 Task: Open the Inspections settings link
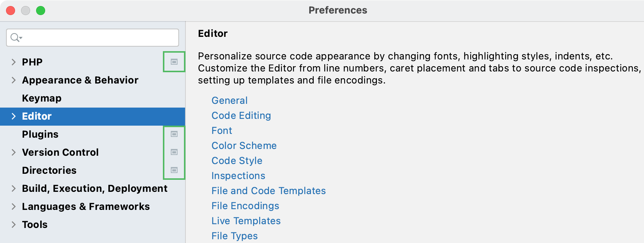tap(238, 176)
